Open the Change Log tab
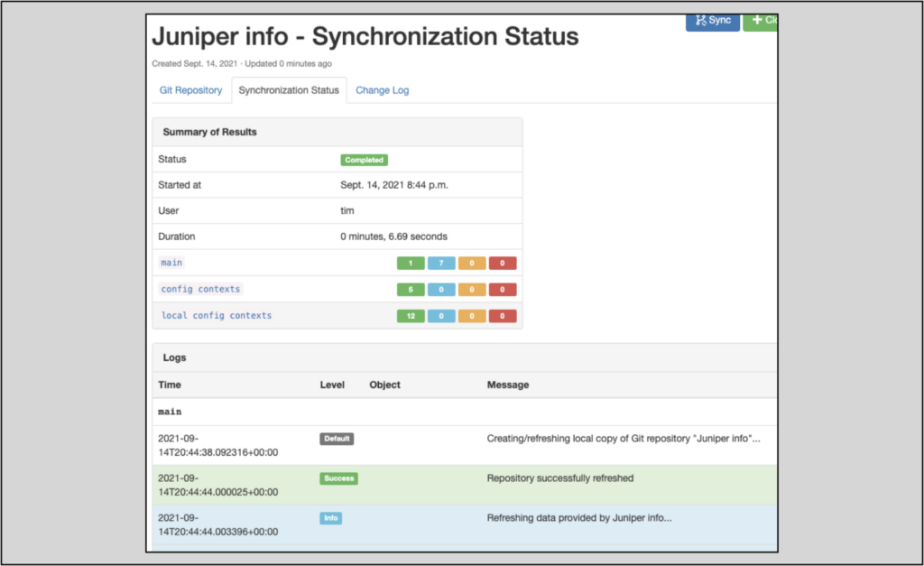This screenshot has height=566, width=924. point(382,90)
